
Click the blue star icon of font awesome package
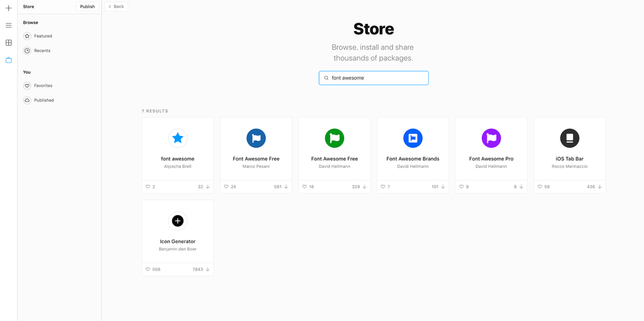point(178,138)
